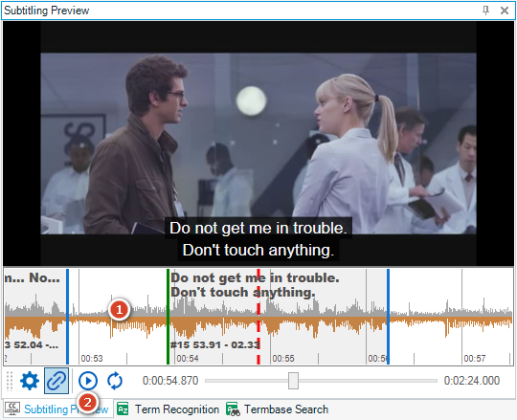Click the Term Recognition tab icon

coord(123,409)
